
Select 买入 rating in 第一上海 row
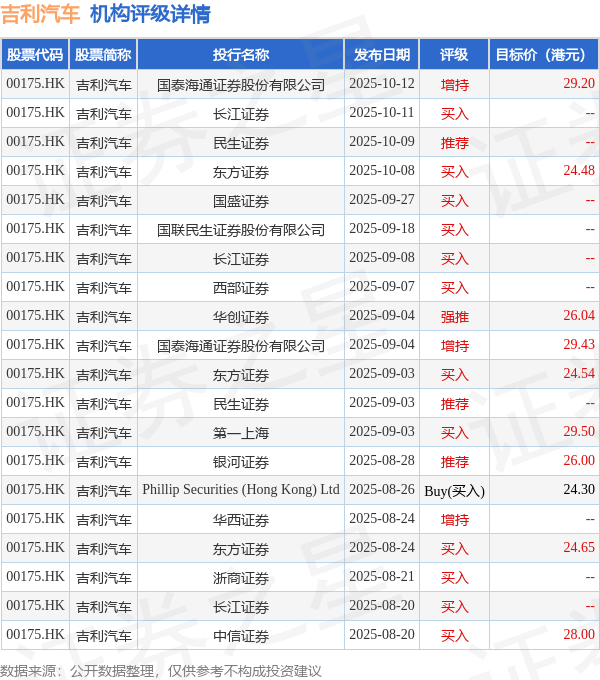point(455,433)
